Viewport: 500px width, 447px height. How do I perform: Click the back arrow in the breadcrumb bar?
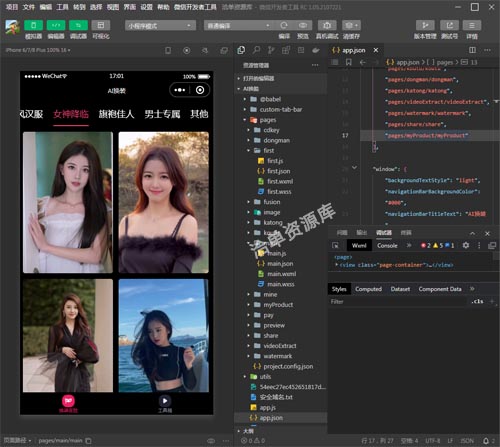point(363,62)
